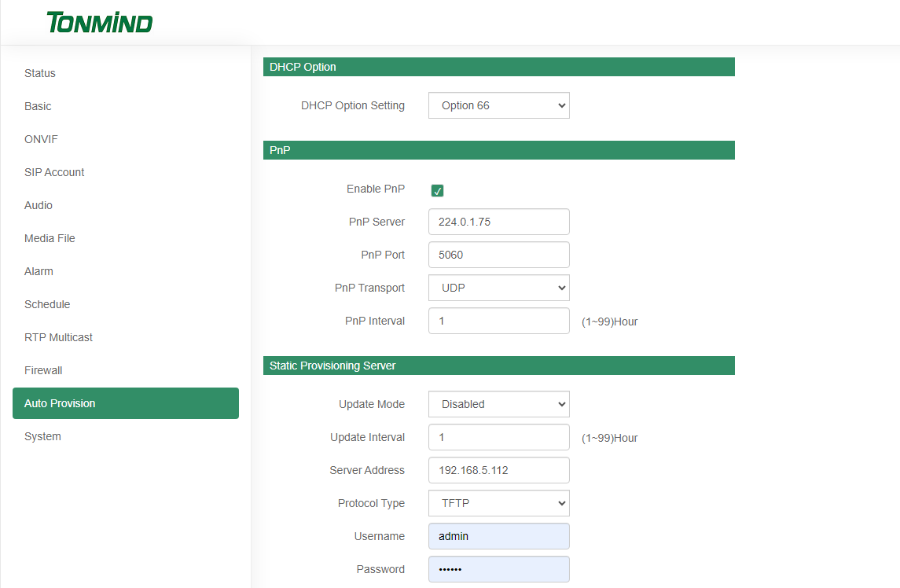Click the PnP Server address field
This screenshot has height=588, width=900.
(x=498, y=222)
